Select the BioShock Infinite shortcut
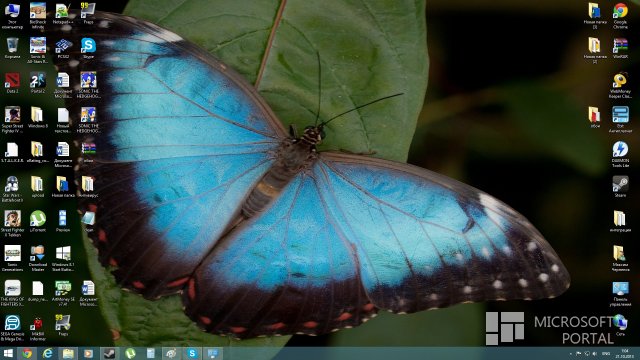Image resolution: width=640 pixels, height=360 pixels. point(38,16)
